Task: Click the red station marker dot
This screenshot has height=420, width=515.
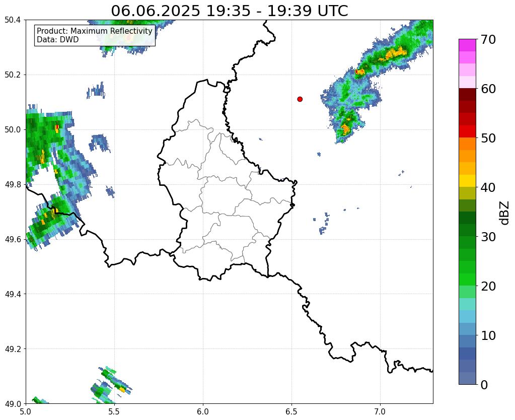Action: pyautogui.click(x=300, y=99)
